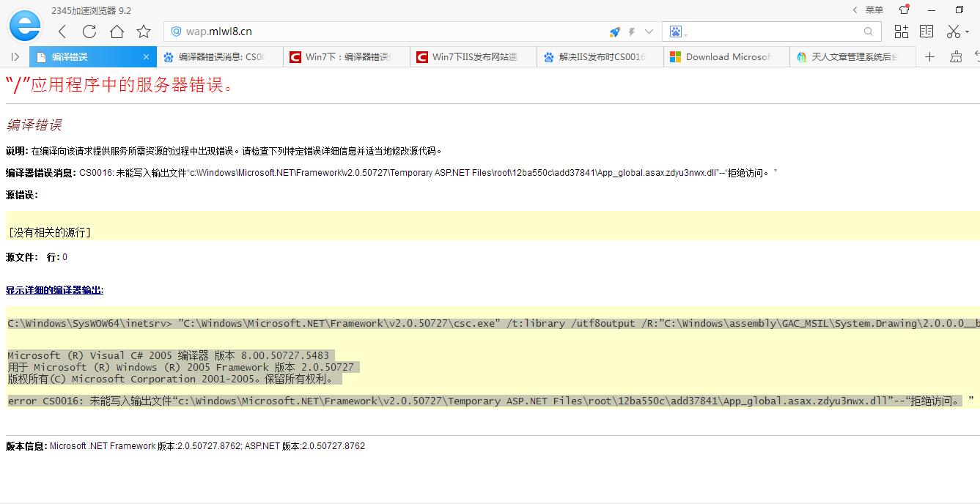Open the Baidu search engine selector
This screenshot has width=980, height=504.
click(677, 31)
